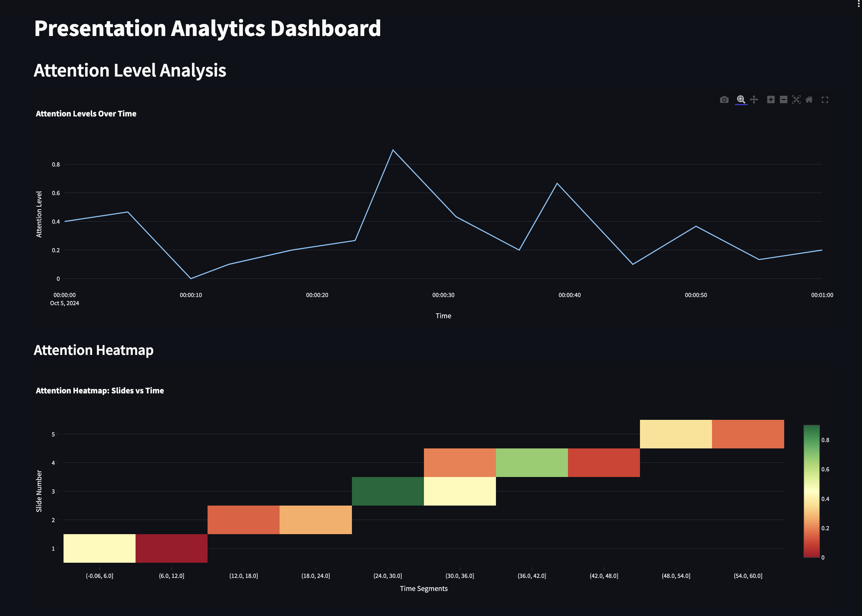Select the Zoom box tool
862x616 pixels.
(x=741, y=99)
